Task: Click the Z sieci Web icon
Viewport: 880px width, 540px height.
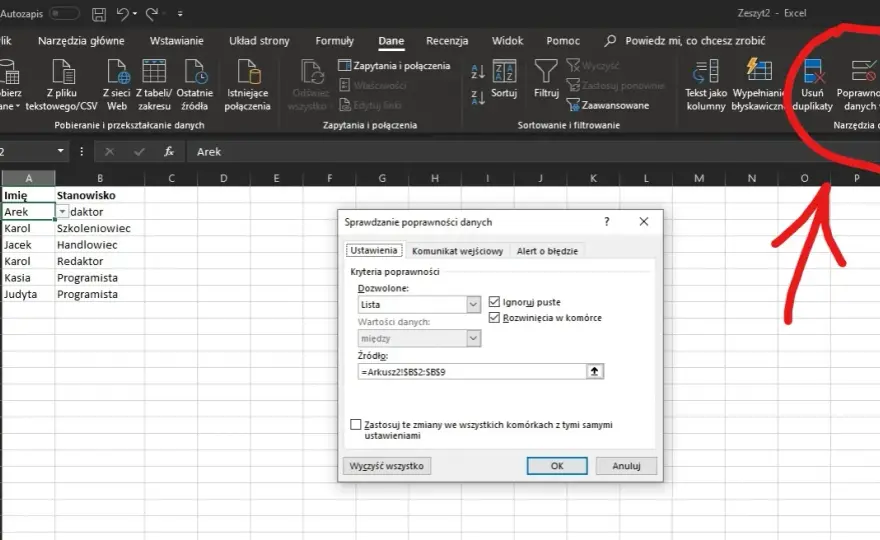Action: coord(117,71)
